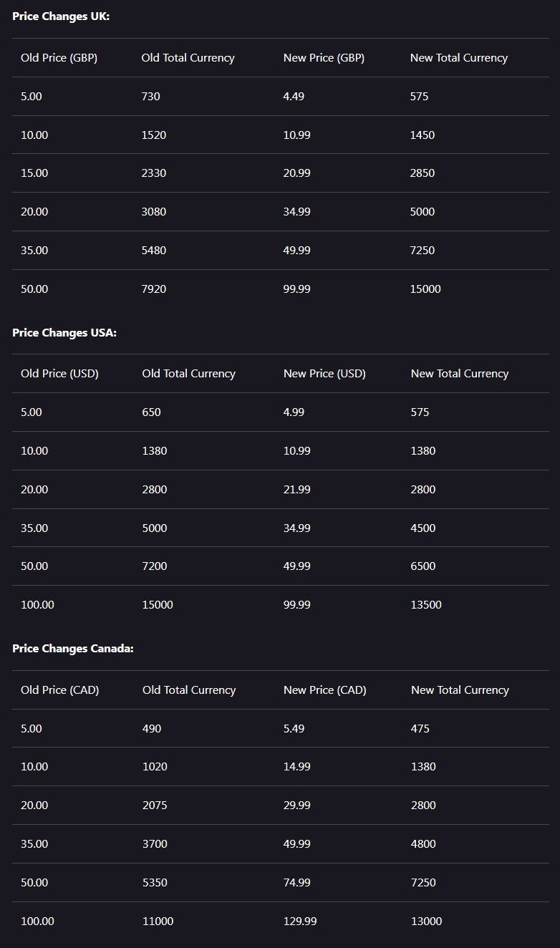Select the 650 old total currency cell

152,412
